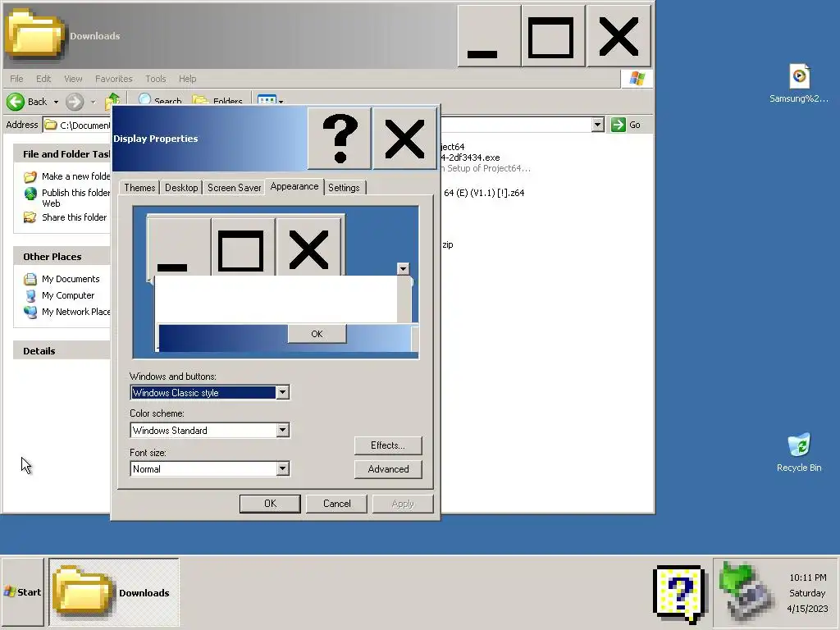Click the Windows flag logo in menu bar
Screen dimensions: 840x630
637,79
